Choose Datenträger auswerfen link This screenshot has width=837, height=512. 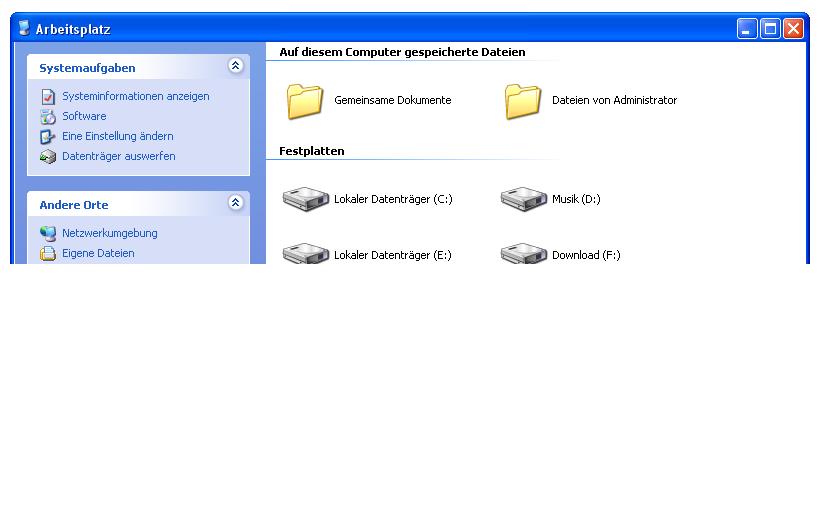[x=119, y=156]
